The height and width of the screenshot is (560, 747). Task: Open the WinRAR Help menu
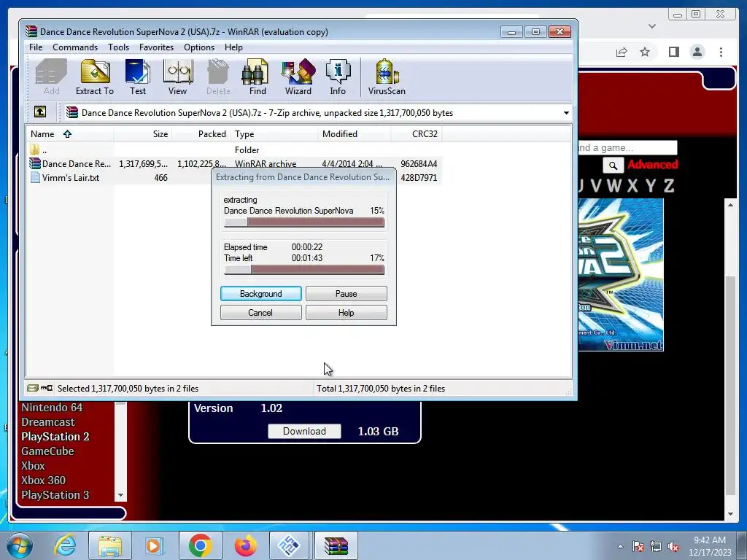pos(233,47)
